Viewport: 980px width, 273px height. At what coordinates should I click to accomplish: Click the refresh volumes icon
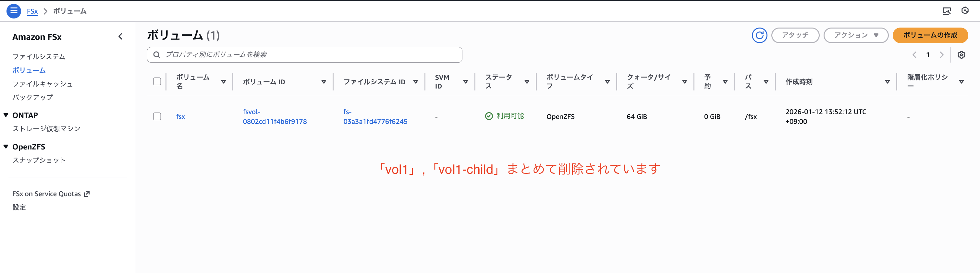pos(759,35)
